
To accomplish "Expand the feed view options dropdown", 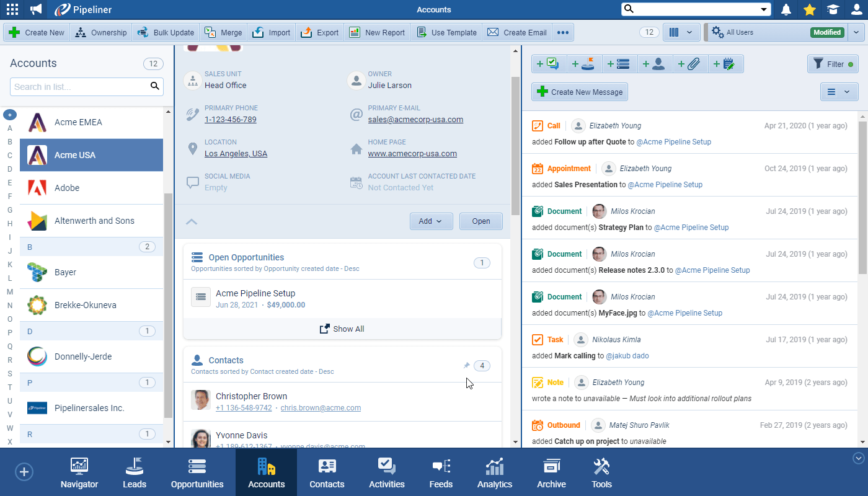I will tap(839, 92).
